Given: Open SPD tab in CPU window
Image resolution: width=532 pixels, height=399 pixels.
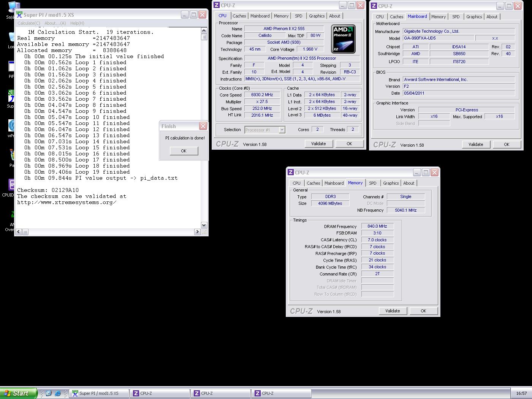Looking at the screenshot, I should click(x=299, y=16).
